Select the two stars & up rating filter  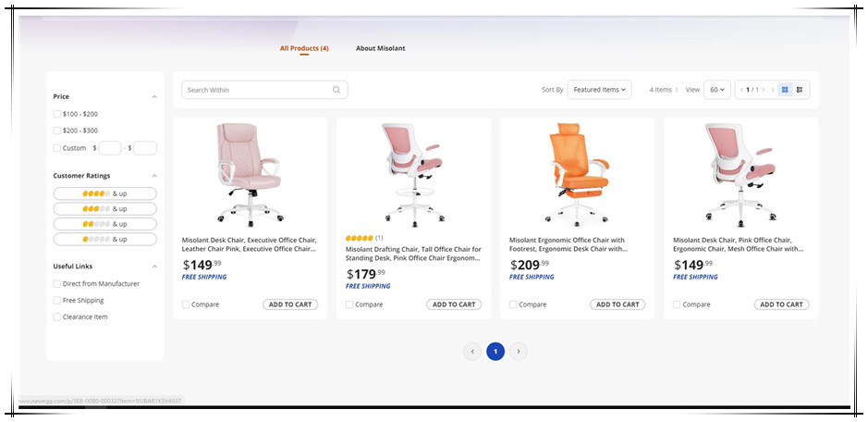pos(104,224)
